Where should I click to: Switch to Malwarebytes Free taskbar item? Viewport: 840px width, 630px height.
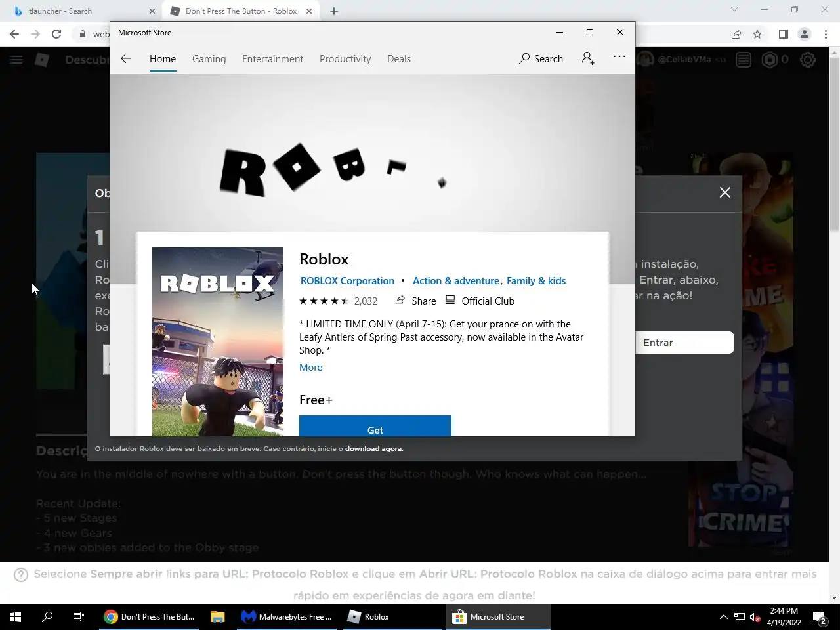[287, 617]
